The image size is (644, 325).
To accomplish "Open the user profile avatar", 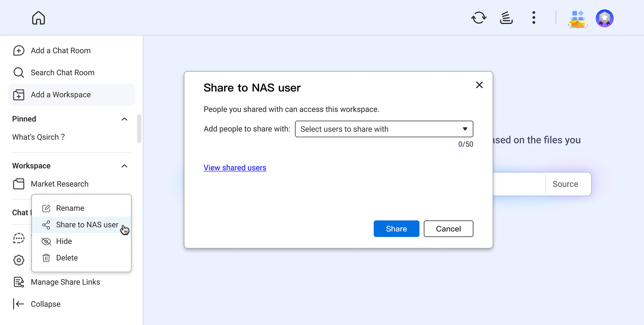I will pyautogui.click(x=604, y=18).
